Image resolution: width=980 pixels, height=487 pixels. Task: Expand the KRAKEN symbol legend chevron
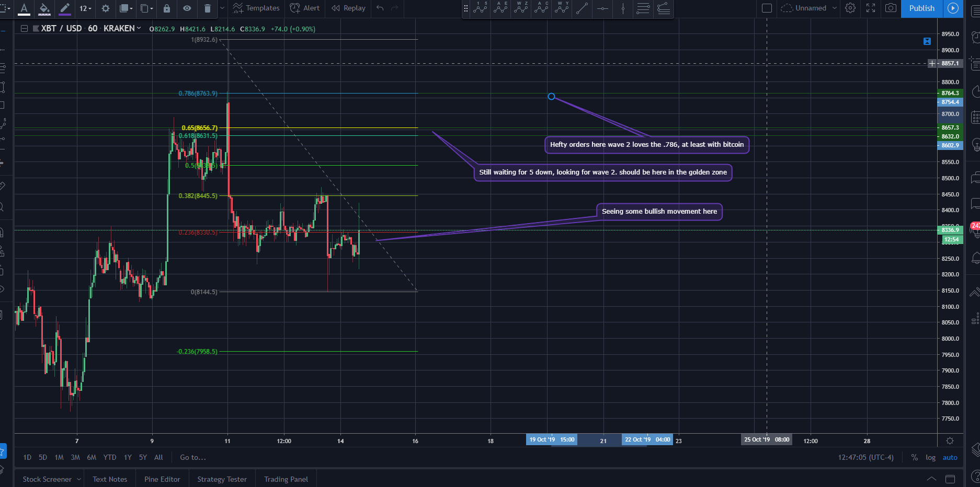coord(139,28)
